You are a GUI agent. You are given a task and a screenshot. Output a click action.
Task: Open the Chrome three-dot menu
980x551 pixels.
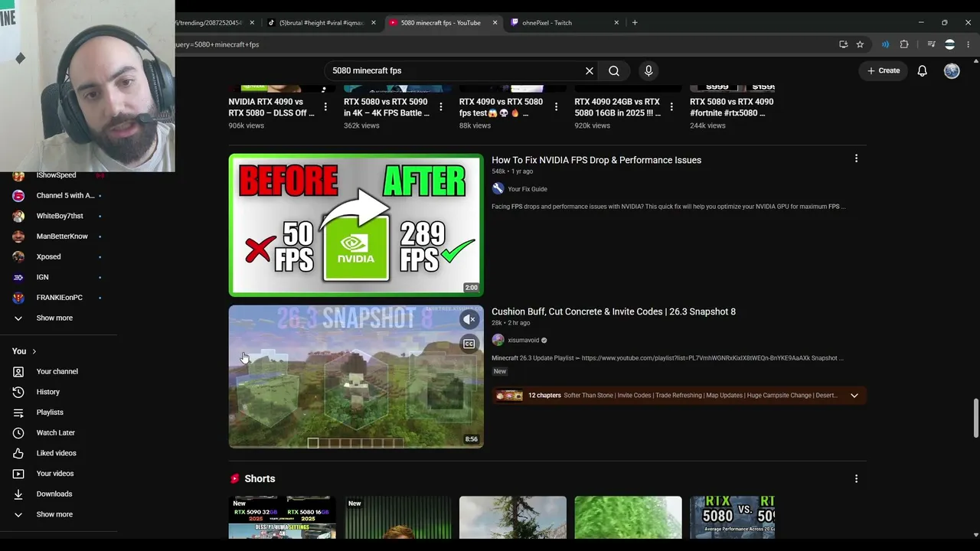tap(968, 44)
